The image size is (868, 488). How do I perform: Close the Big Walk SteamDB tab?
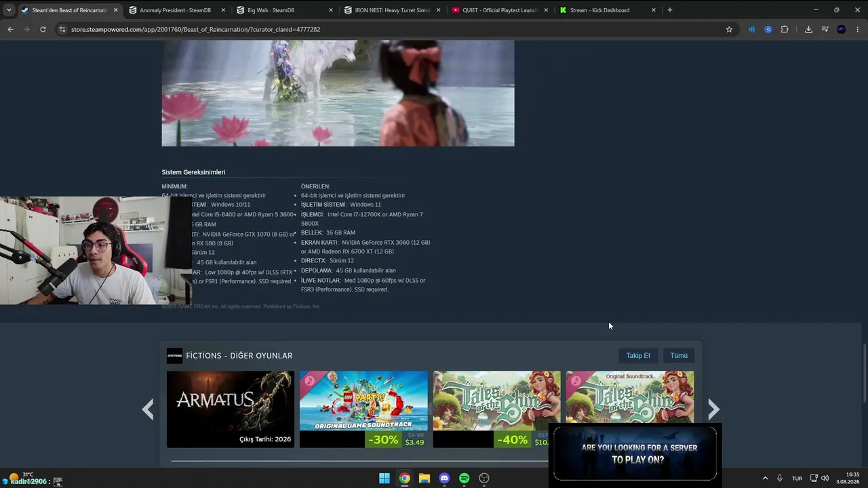click(331, 10)
